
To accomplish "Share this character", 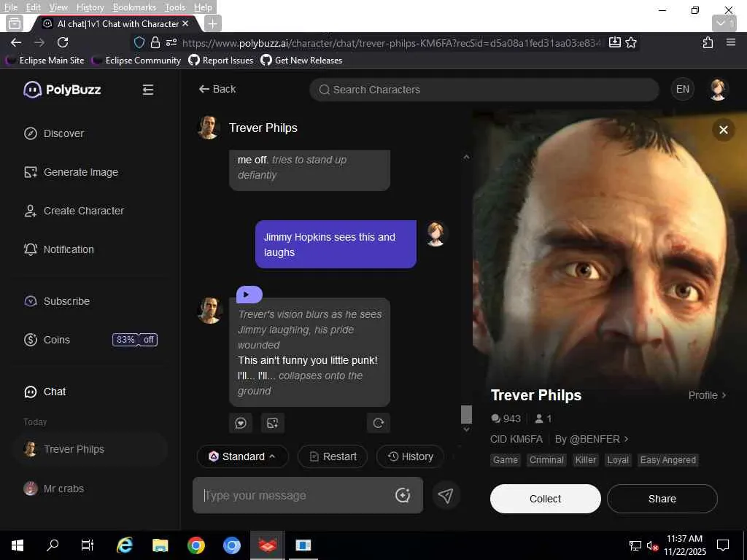I will [662, 499].
